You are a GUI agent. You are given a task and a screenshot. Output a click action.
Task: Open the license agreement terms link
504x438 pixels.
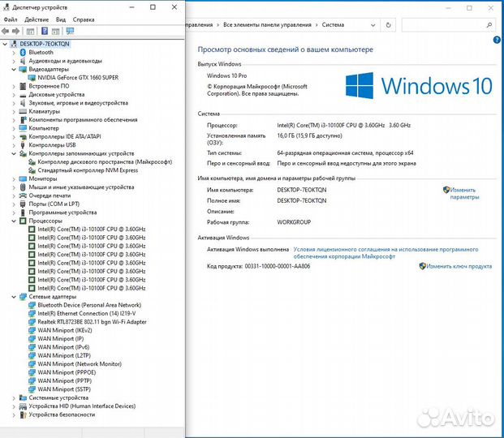(386, 253)
